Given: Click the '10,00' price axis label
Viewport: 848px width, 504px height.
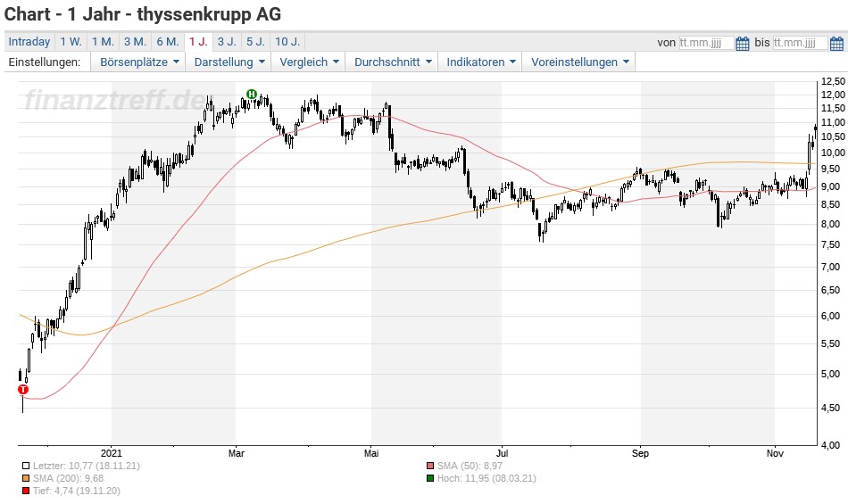Looking at the screenshot, I should click(x=833, y=153).
